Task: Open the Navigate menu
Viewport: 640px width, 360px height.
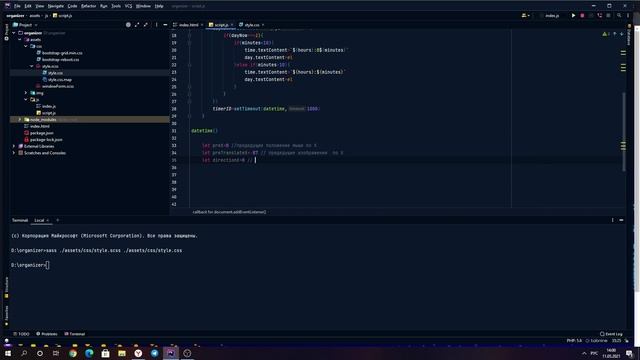Action: tap(56, 6)
